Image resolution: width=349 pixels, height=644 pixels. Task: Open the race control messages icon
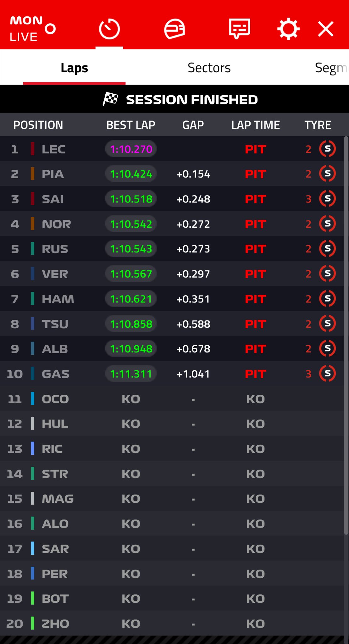tap(239, 29)
